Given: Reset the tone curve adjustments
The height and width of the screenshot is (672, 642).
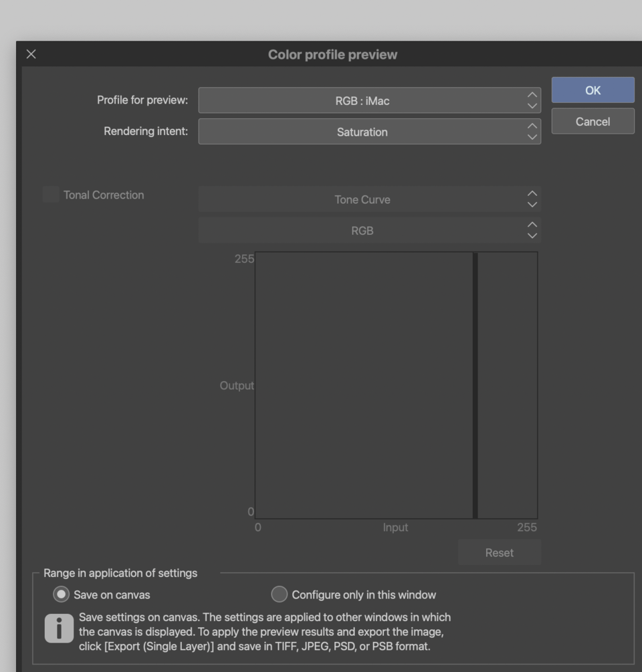Looking at the screenshot, I should click(500, 552).
